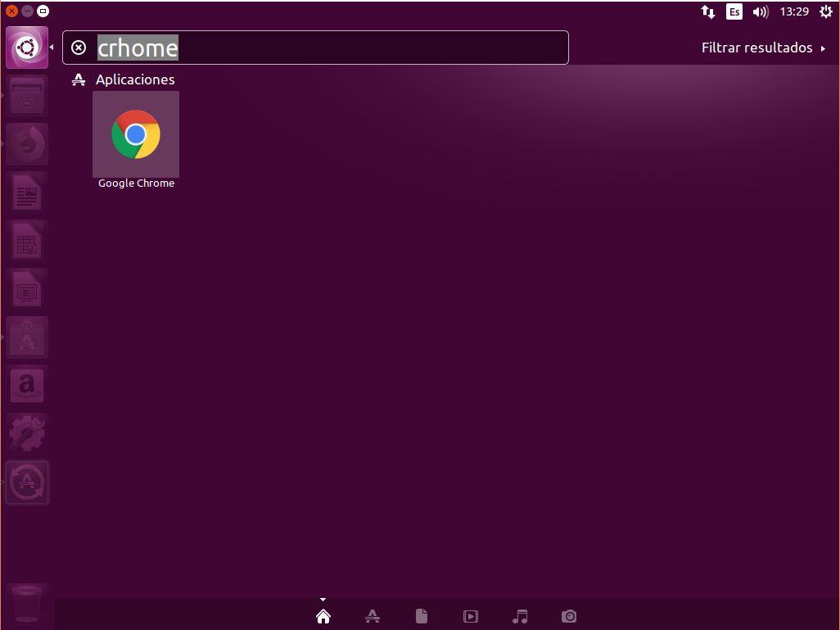Open the sound volume menu
The width and height of the screenshot is (840, 630).
(760, 11)
